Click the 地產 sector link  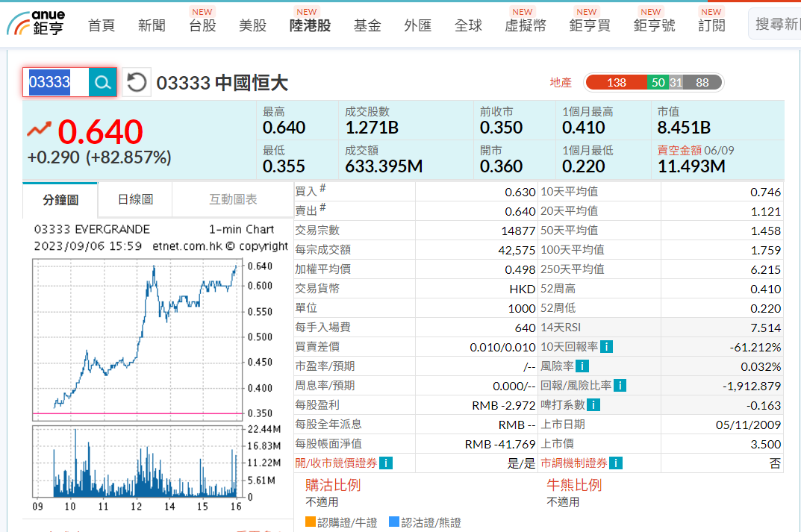(x=561, y=83)
